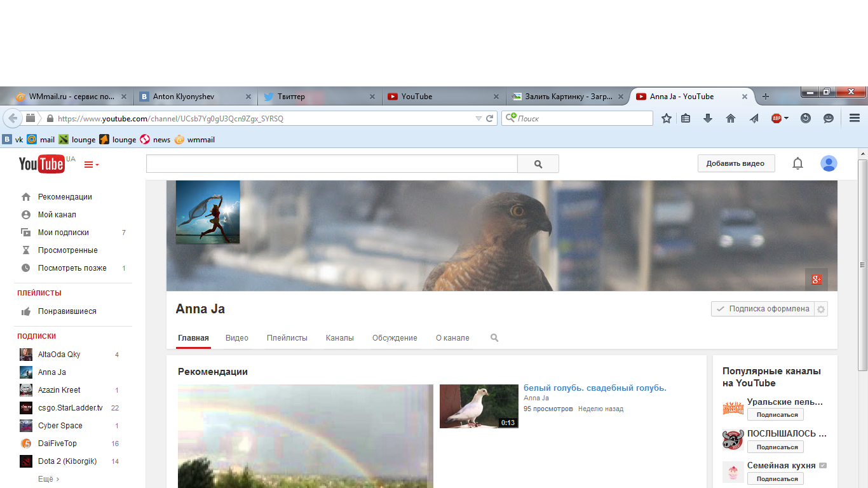Click the vk bookmark
Screen dimensions: 868x488
pos(13,140)
